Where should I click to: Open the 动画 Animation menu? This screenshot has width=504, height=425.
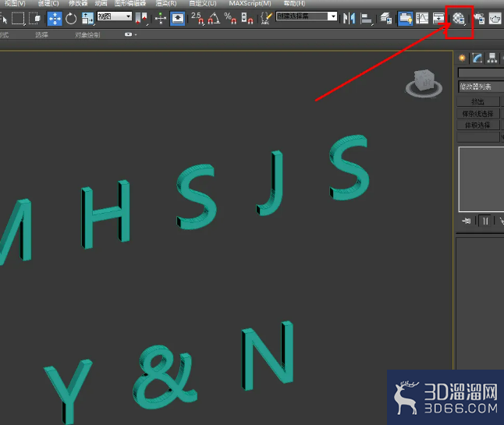101,4
